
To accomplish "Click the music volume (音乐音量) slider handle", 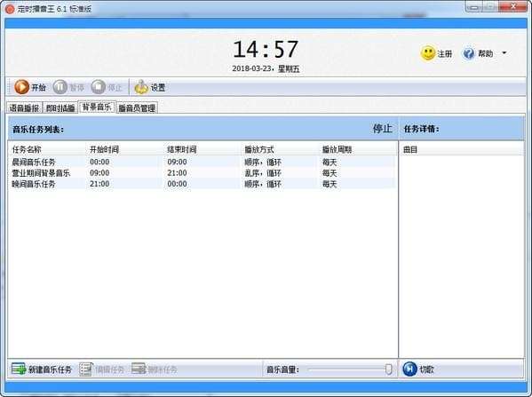I will click(x=388, y=369).
